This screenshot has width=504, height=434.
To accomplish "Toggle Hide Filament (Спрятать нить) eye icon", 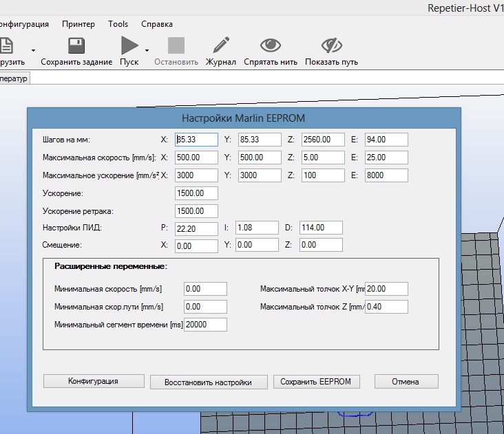I will pos(270,46).
